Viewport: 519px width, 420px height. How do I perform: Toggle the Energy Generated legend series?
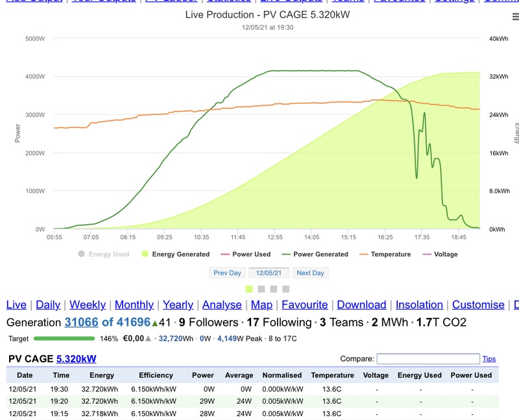(175, 254)
